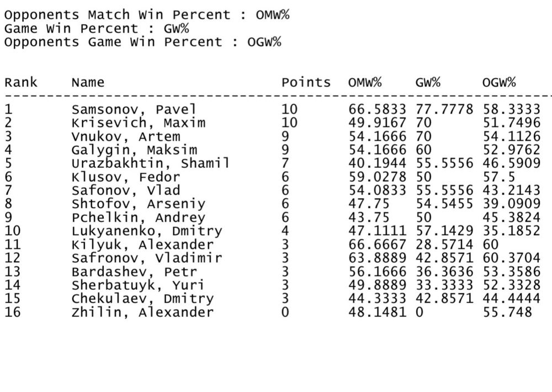Click the GW% column header
Viewport: 552px width, 392px height.
coord(428,83)
